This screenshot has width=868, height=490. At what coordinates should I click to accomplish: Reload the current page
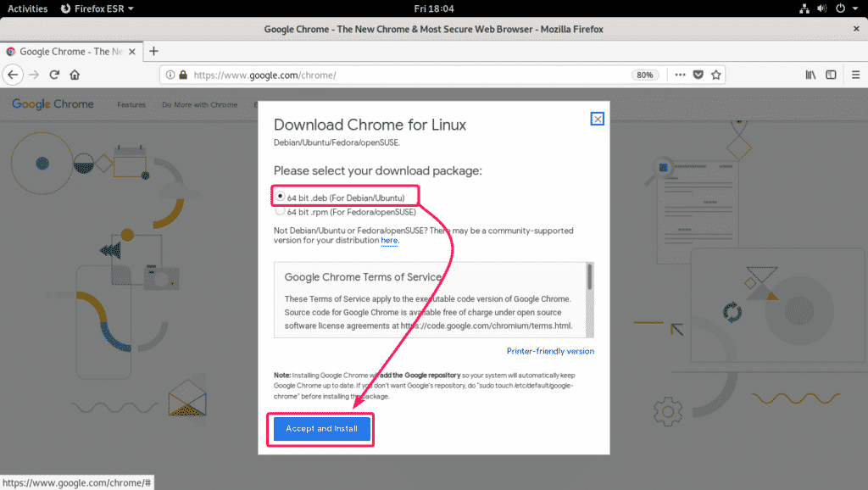point(54,75)
